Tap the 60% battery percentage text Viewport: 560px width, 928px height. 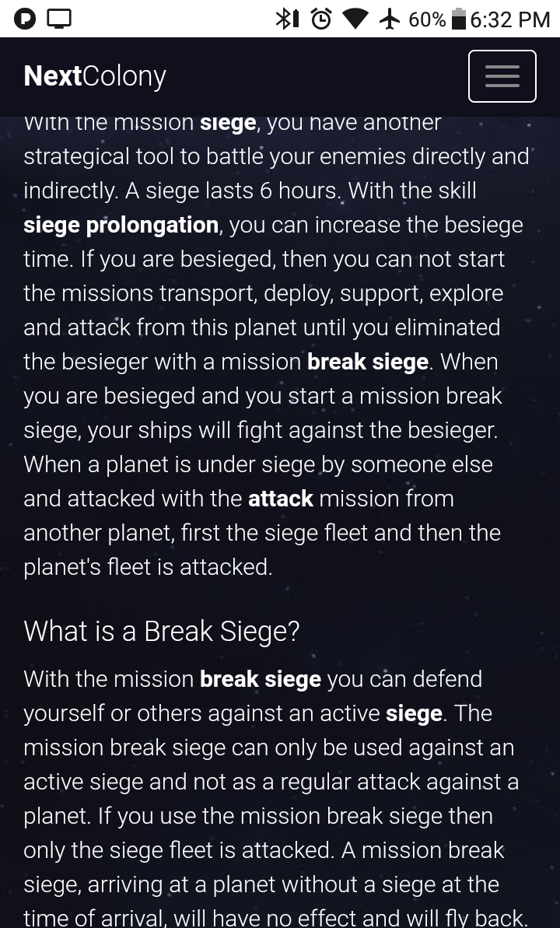[x=427, y=19]
